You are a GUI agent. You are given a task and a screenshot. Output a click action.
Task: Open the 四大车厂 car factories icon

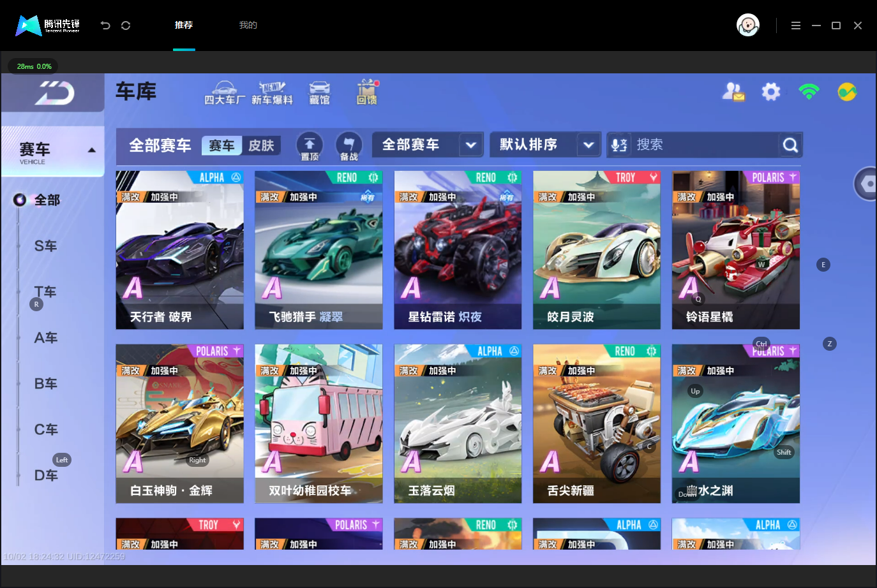pos(225,92)
